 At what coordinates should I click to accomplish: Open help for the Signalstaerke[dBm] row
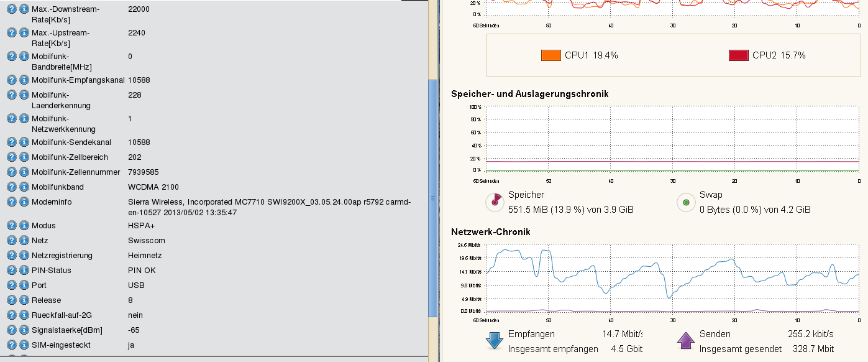(12, 330)
